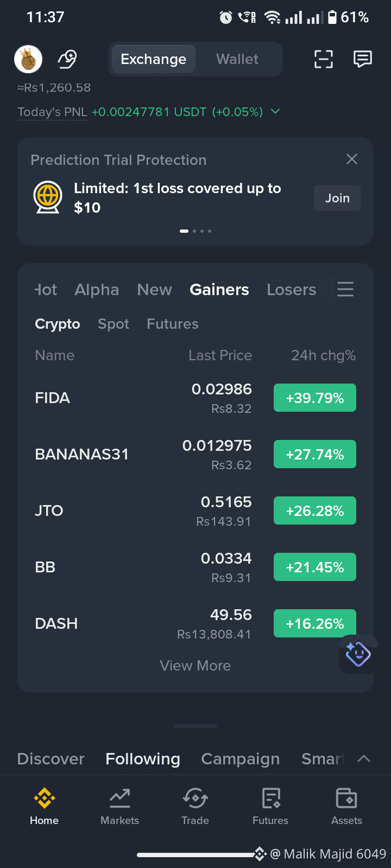Image resolution: width=391 pixels, height=868 pixels.
Task: Go to Markets in bottom navigation
Action: coord(119,806)
